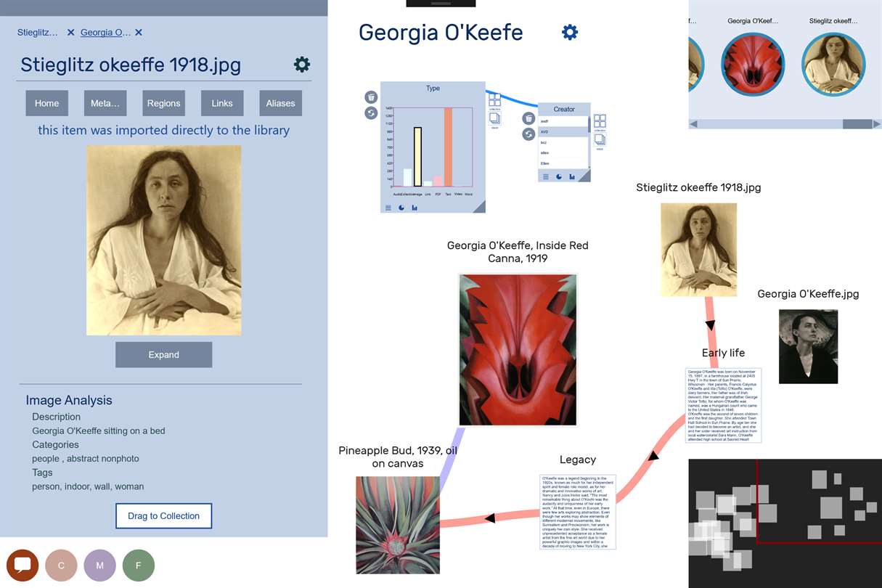
Task: Click the red viewport rectangle in minimap
Action: 820,501
